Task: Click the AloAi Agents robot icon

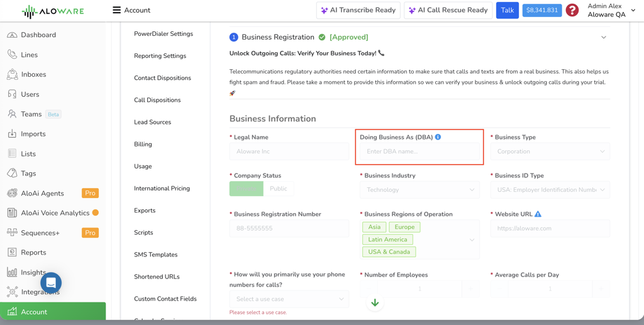Action: click(13, 193)
